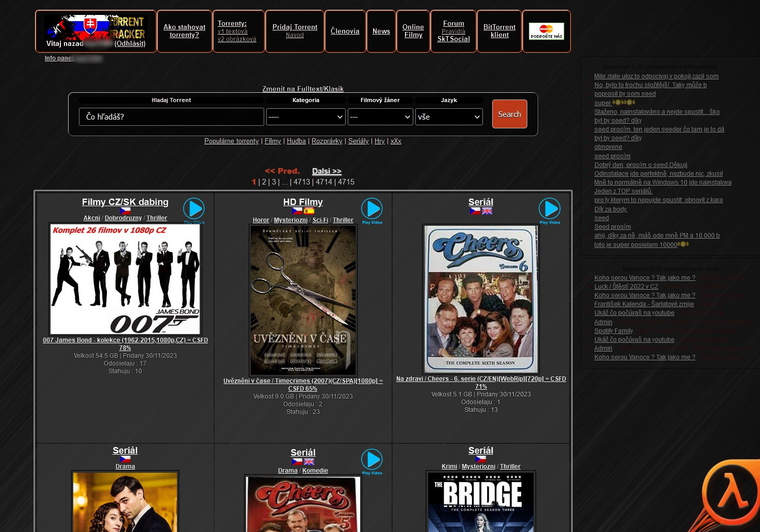Click the Czech flag under Filmy CZ/SK dabing

click(x=125, y=211)
